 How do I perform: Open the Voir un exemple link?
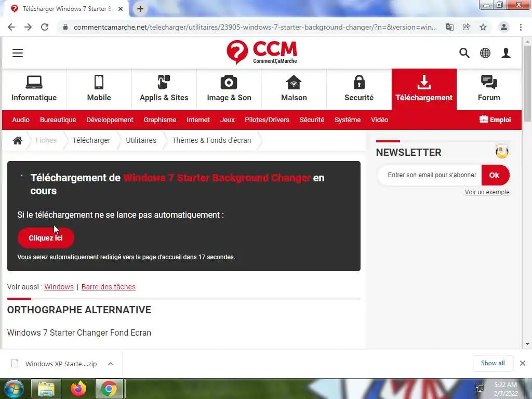point(487,192)
